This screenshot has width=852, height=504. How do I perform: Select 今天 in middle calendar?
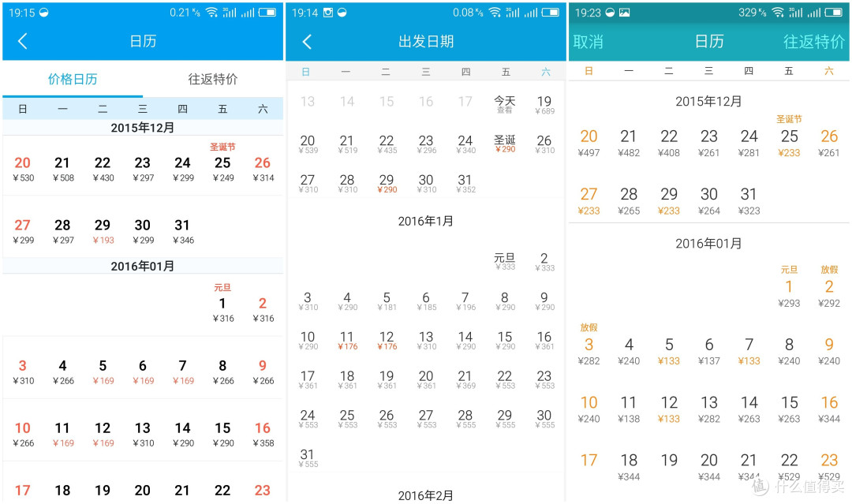[x=505, y=104]
